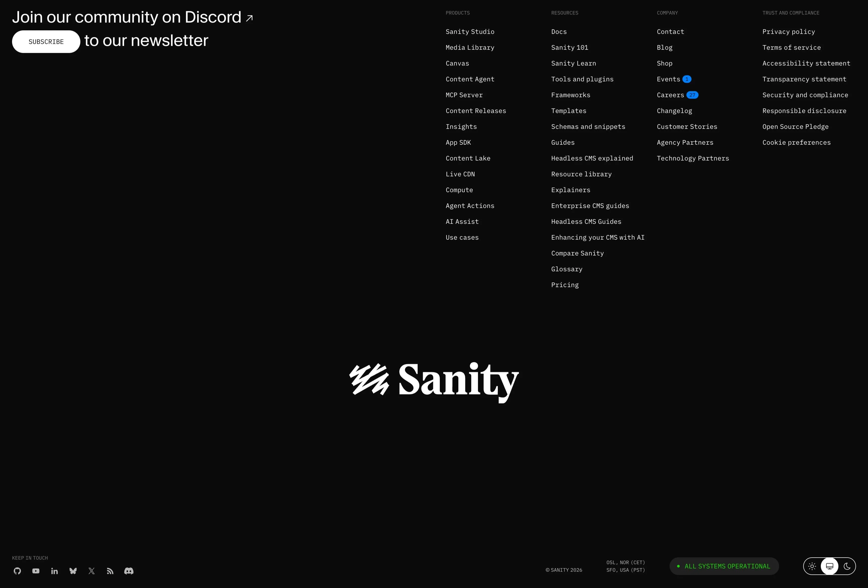Open the X (Twitter) icon
The image size is (868, 588).
point(91,571)
